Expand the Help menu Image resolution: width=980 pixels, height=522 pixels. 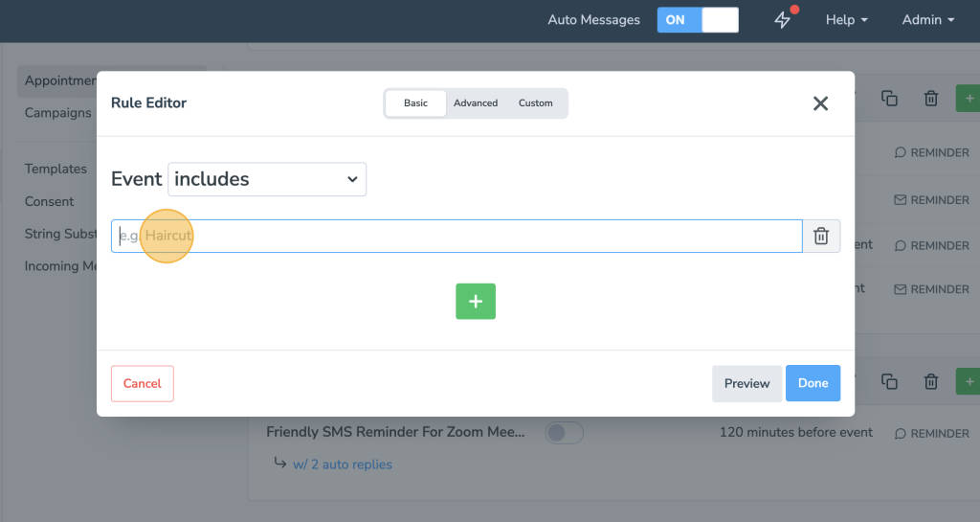coord(847,20)
